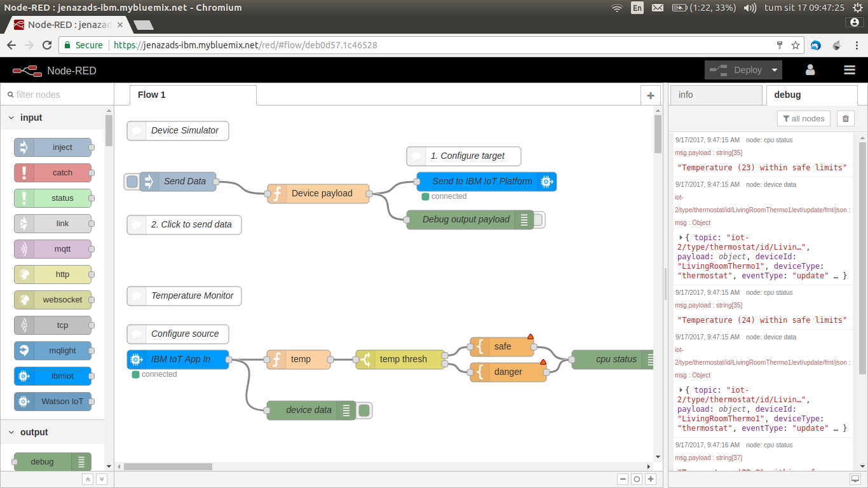
Task: Reload the browser page
Action: 46,45
